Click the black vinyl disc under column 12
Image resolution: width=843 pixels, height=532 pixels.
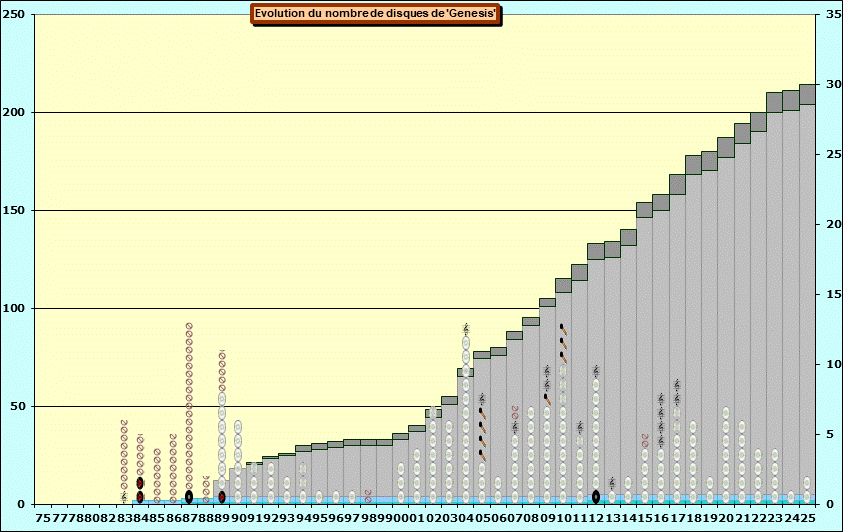click(596, 497)
